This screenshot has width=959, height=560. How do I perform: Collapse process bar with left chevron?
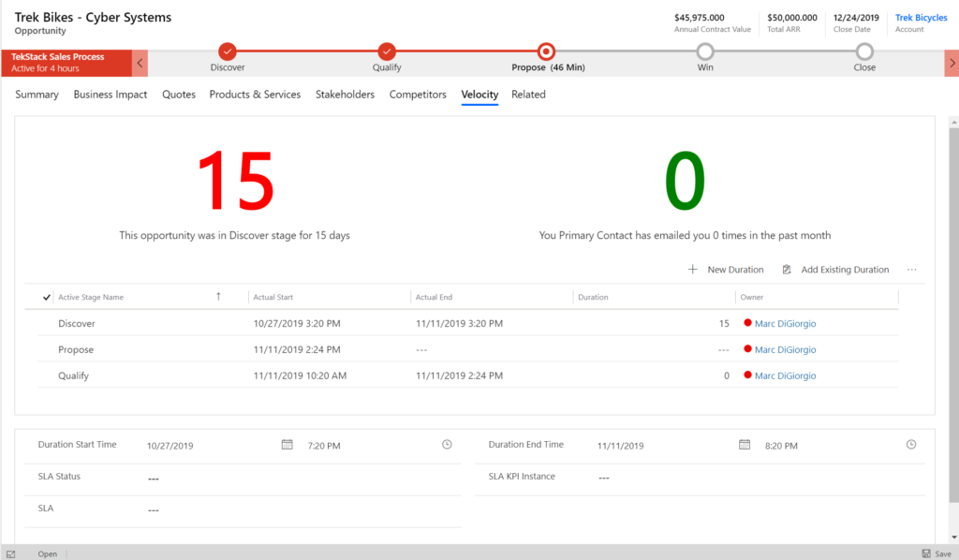click(140, 63)
